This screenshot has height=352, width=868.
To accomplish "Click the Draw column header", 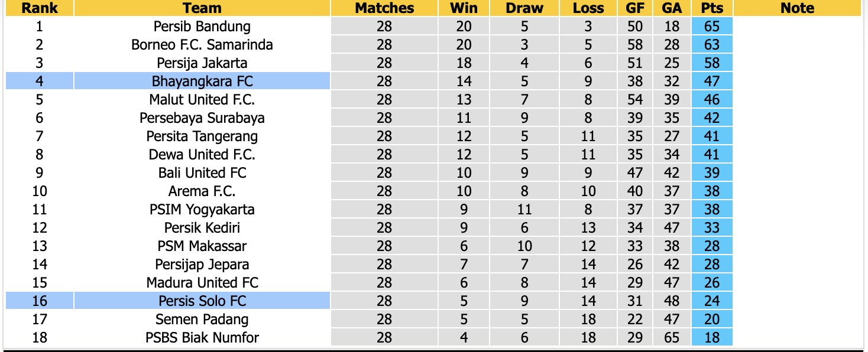I will coord(524,8).
